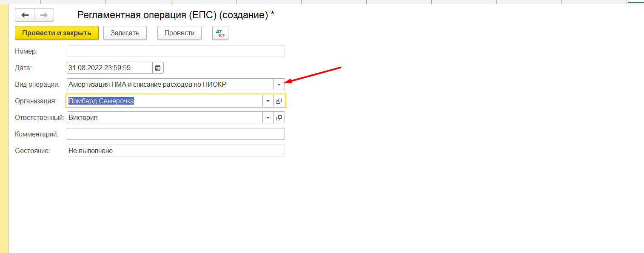This screenshot has width=644, height=253.
Task: Click the Состояние field showing Не выполнено
Action: tap(175, 151)
